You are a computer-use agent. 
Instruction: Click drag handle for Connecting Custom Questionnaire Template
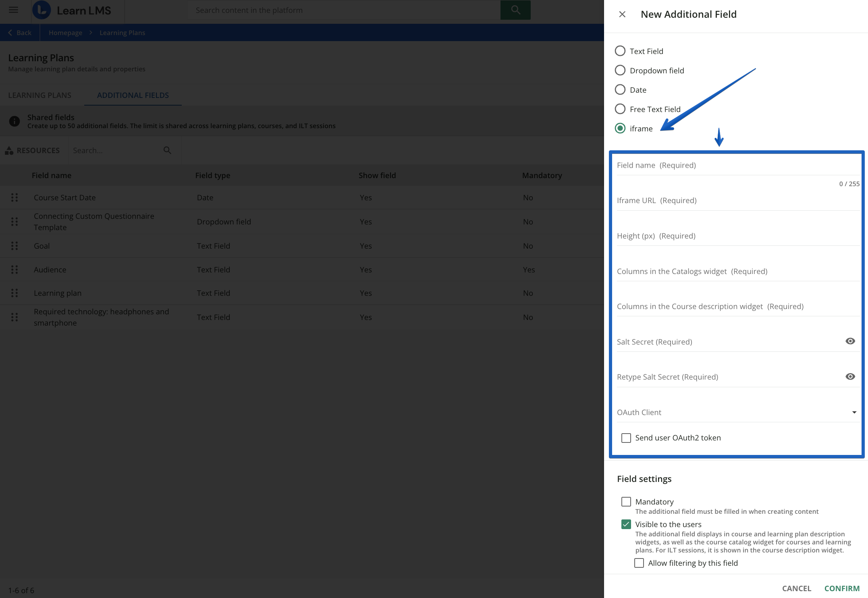click(x=15, y=222)
